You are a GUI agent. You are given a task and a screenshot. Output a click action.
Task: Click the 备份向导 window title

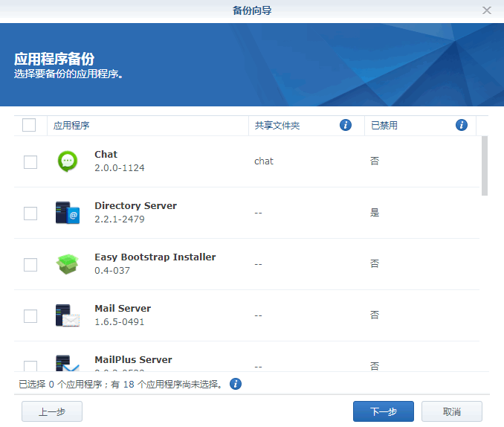click(x=252, y=10)
